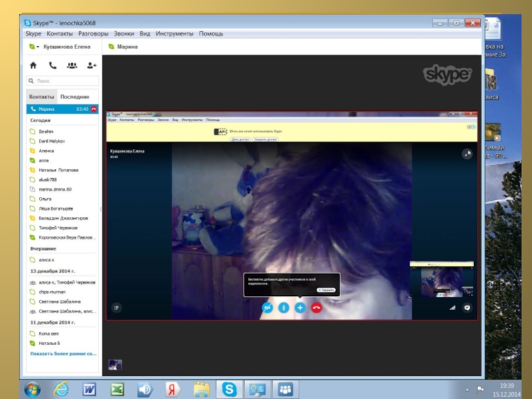Open the speaker audio app on taskbar
This screenshot has width=532, height=399.
pyautogui.click(x=145, y=390)
